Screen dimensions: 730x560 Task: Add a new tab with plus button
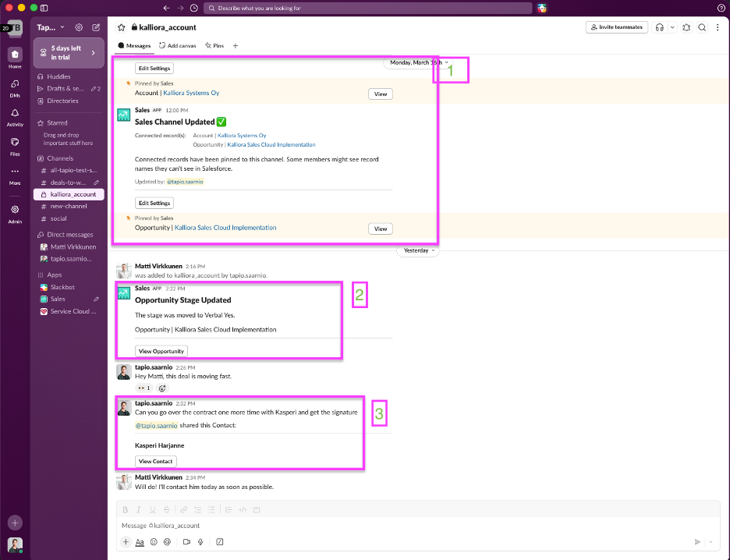[235, 45]
